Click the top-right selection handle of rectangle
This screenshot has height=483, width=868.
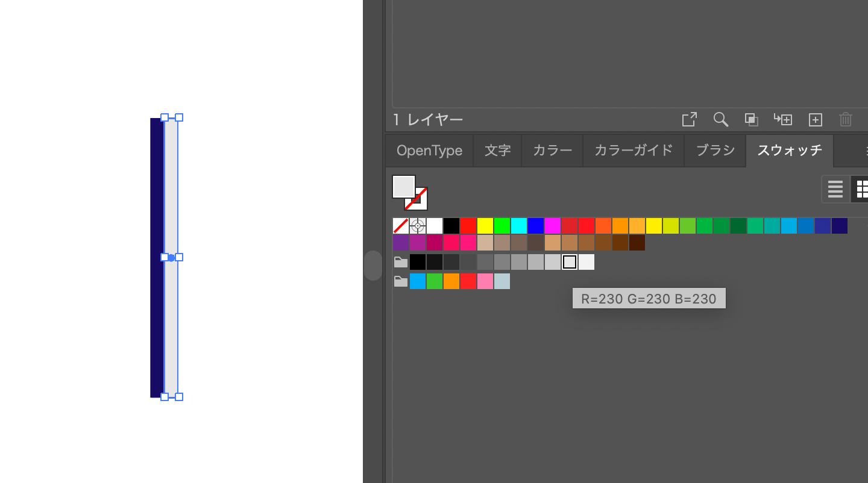(x=179, y=117)
